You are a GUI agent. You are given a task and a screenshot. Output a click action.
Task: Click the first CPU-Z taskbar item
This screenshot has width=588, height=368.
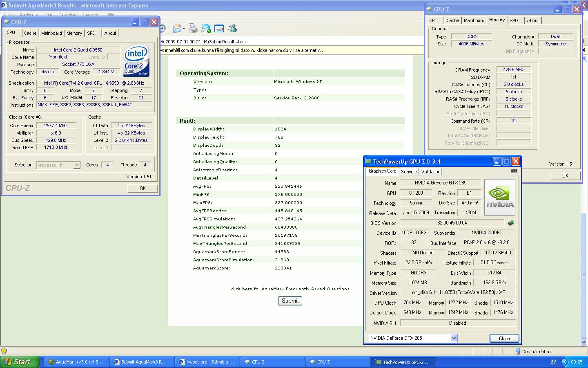tap(273, 362)
